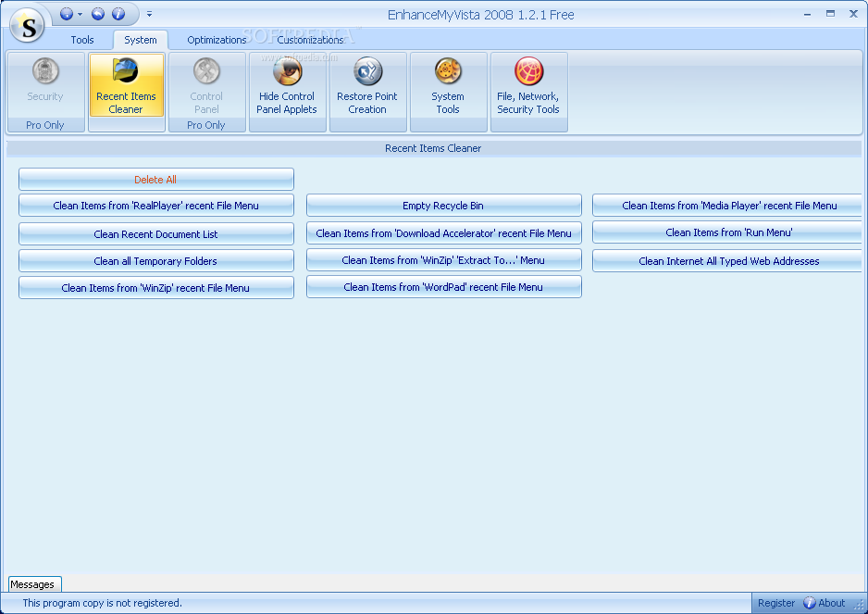Open Hide Control Panel Applets tool

pos(287,85)
